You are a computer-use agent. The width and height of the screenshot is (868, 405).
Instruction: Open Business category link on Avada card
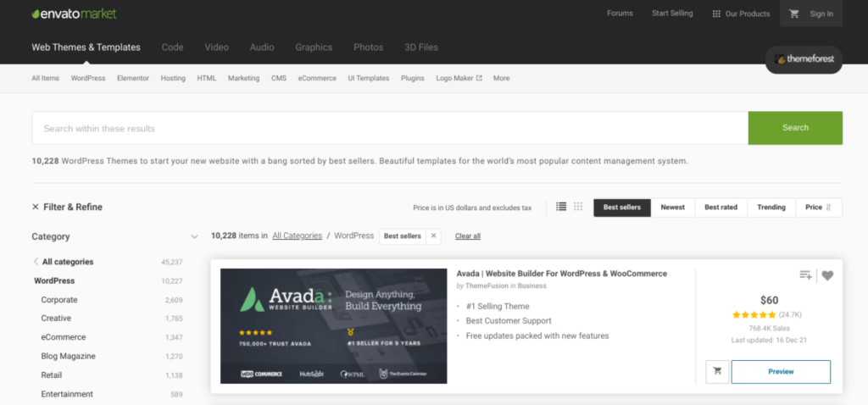click(x=532, y=286)
